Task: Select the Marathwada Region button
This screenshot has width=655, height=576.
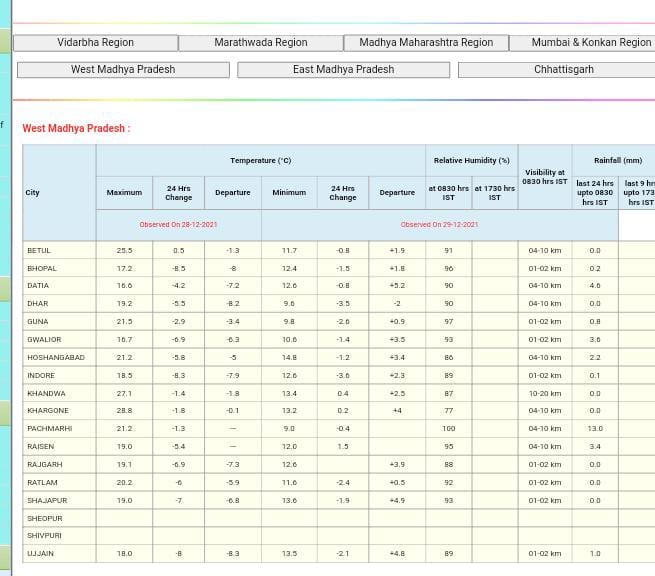Action: (x=260, y=43)
